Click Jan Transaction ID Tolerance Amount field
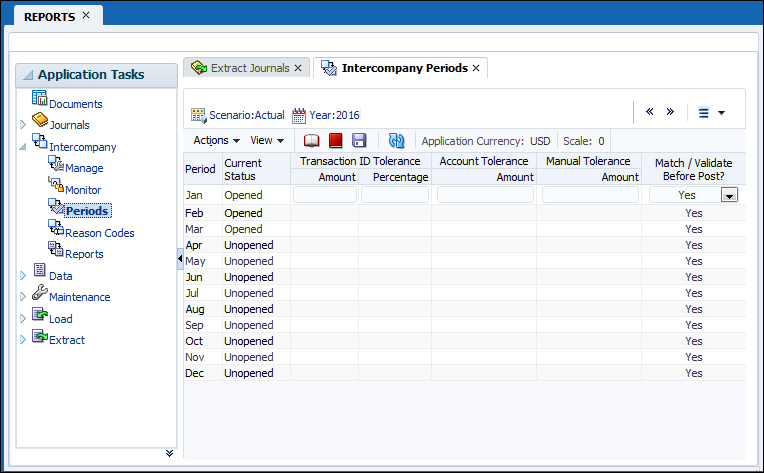 (x=324, y=195)
